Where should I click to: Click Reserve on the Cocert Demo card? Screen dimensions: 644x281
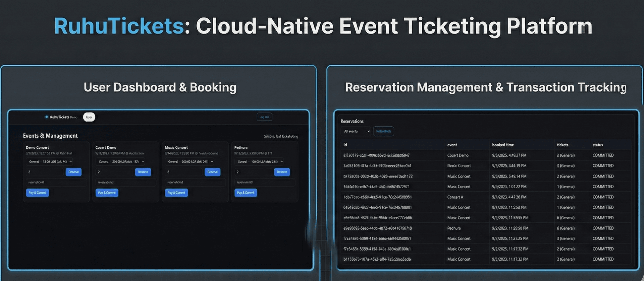(x=143, y=172)
